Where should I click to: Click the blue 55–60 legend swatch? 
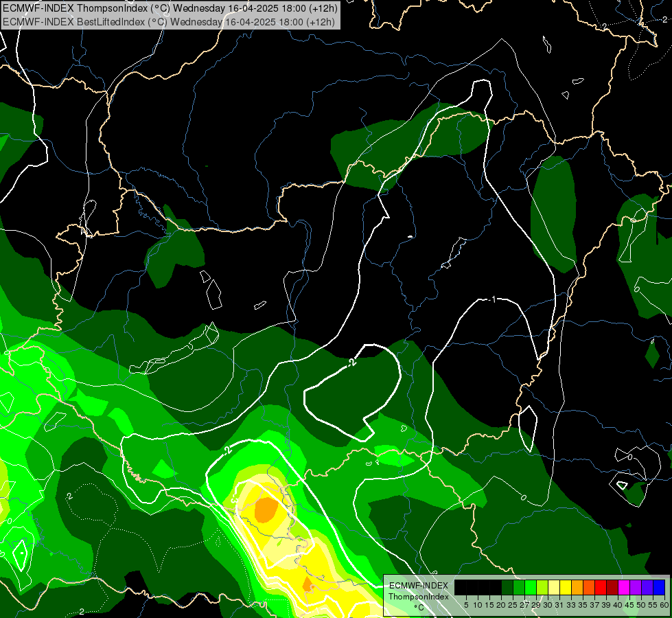coord(659,587)
